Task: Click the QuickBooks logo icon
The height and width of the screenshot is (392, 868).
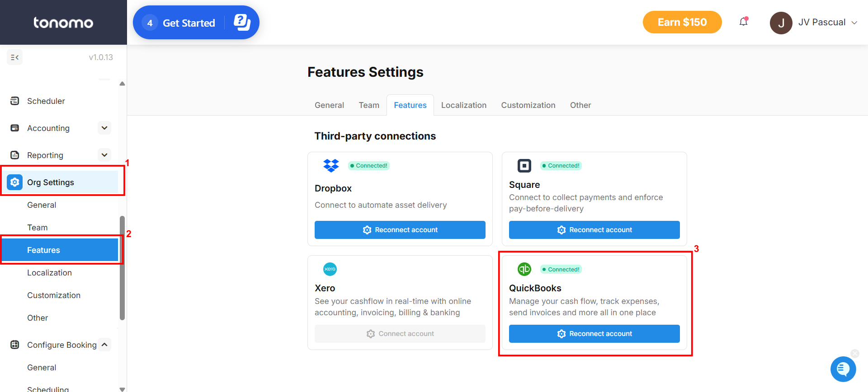Action: tap(524, 269)
